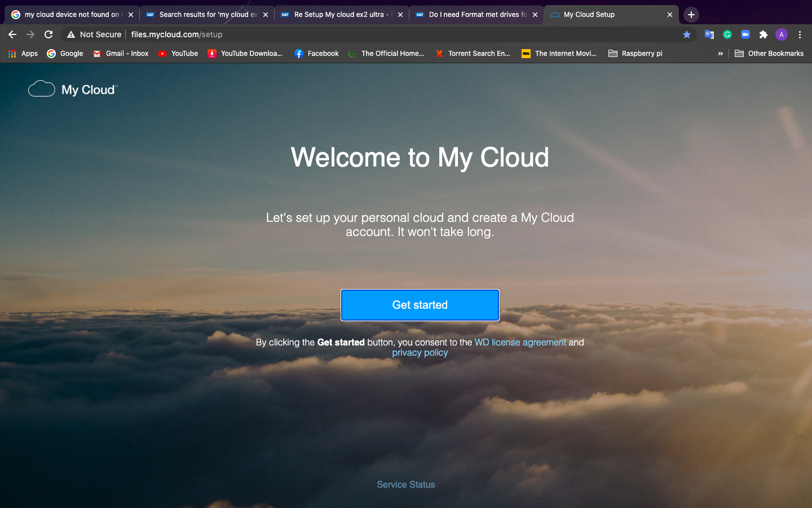
Task: Open The Internet Movie Database bookmark
Action: coord(559,54)
